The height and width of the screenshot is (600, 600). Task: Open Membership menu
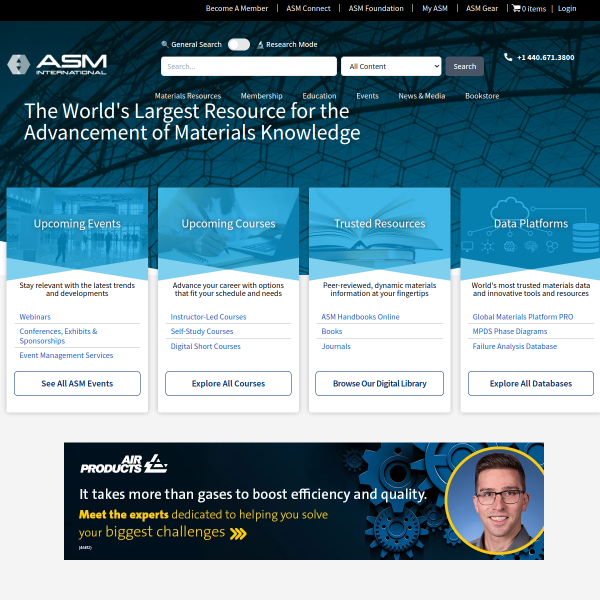tap(261, 96)
